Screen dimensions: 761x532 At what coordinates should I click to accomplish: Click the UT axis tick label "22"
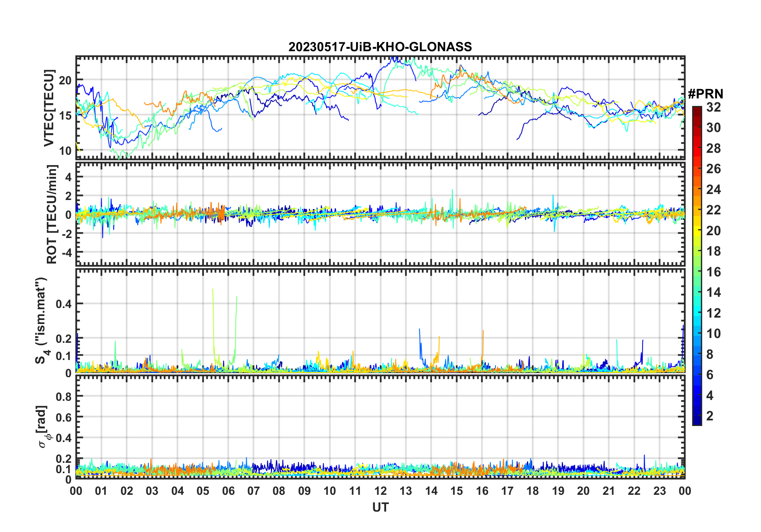(634, 491)
